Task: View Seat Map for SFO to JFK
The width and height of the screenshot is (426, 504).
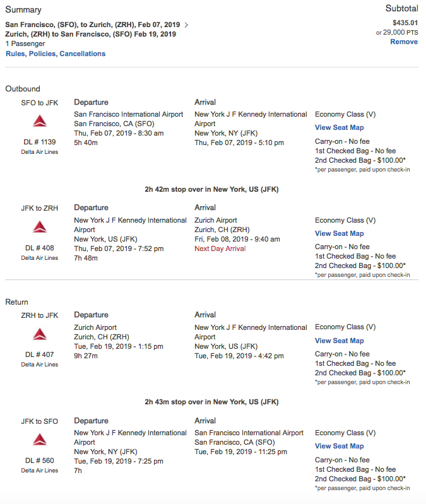Action: pos(339,127)
